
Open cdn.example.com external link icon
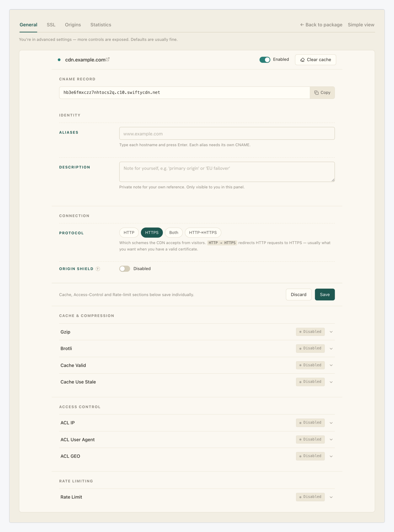coord(107,59)
